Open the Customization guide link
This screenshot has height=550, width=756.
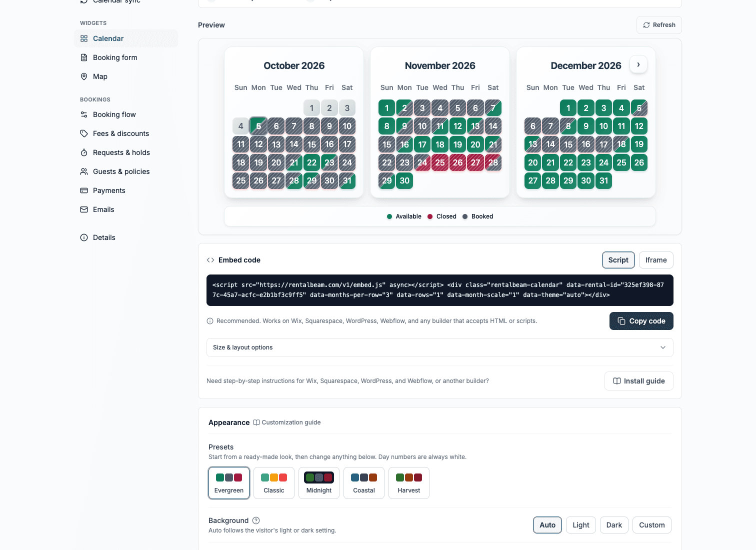click(287, 422)
